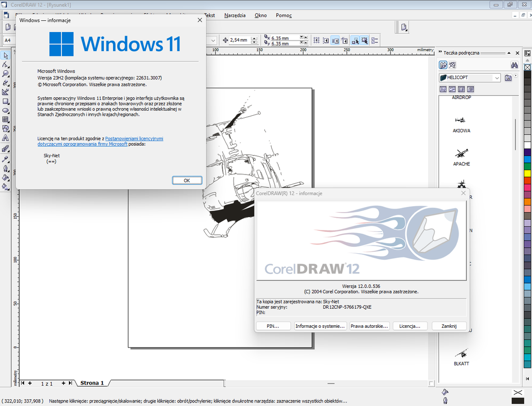Click Licencja... button
This screenshot has width=532, height=406.
(x=410, y=326)
